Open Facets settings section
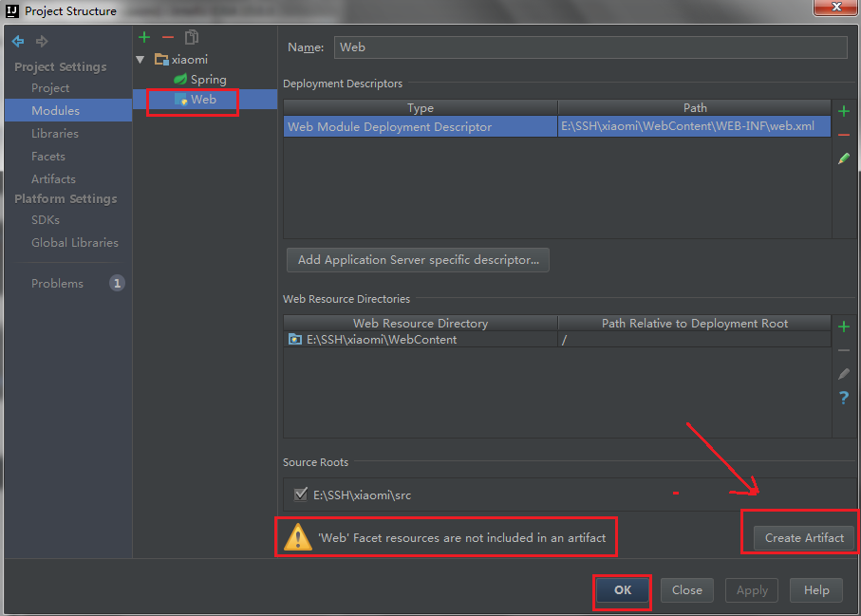Screen dimensions: 861x616 click(48, 157)
